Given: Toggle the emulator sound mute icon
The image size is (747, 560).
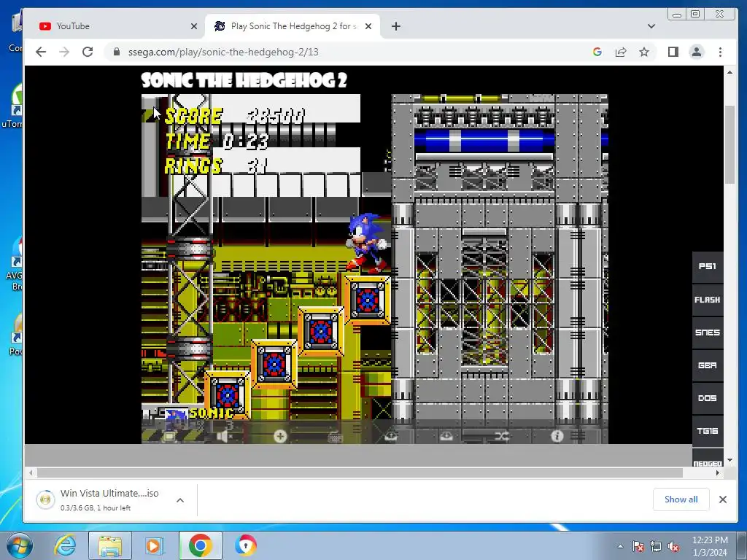Looking at the screenshot, I should point(225,436).
